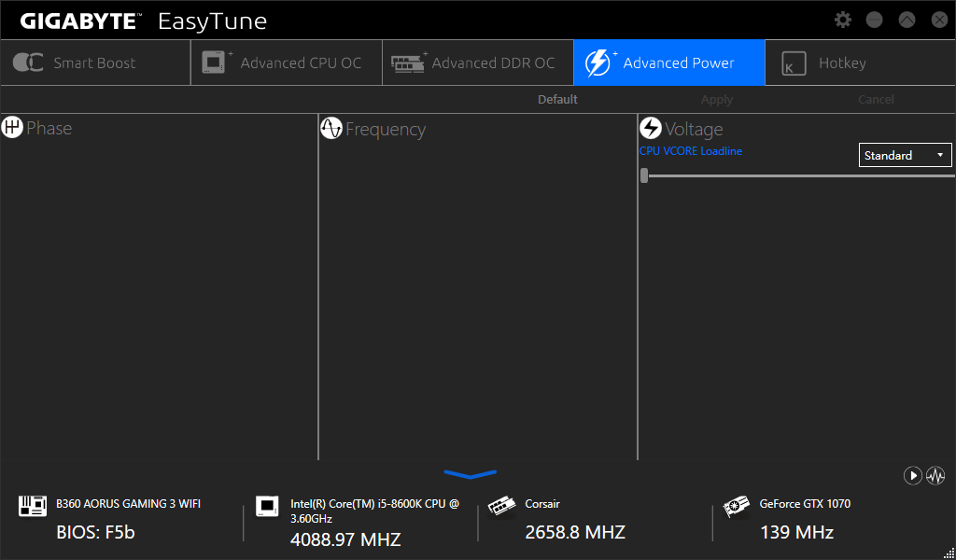
Task: Click the Phase section heading
Action: point(49,128)
